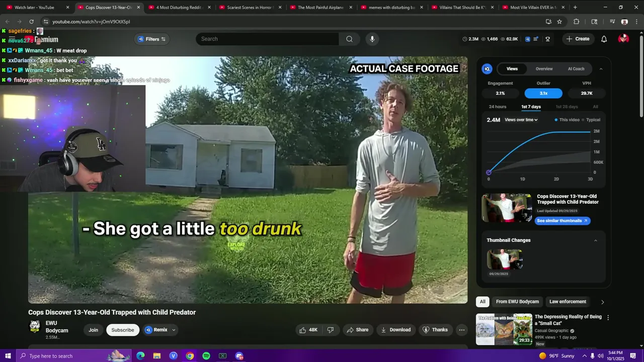
Task: Open the Chrome extensions puzzle icon
Action: click(577, 22)
